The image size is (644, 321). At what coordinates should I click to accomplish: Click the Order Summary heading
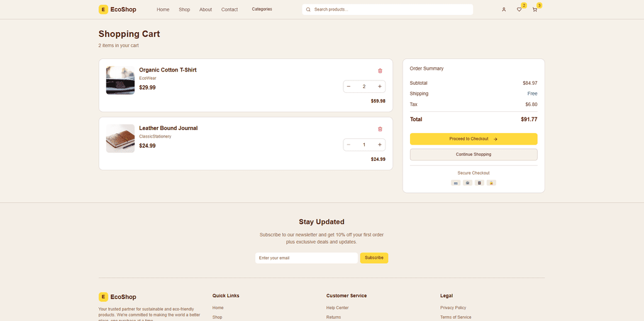427,68
